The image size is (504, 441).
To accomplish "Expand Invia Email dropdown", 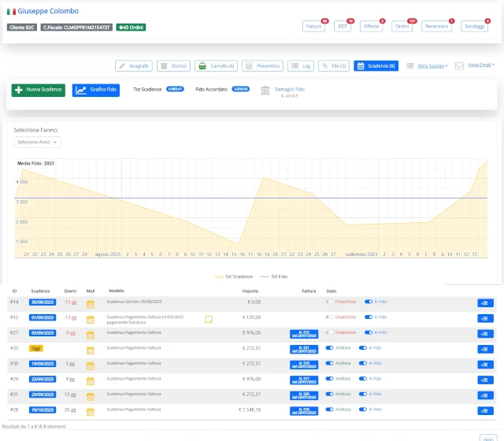I will tap(481, 65).
